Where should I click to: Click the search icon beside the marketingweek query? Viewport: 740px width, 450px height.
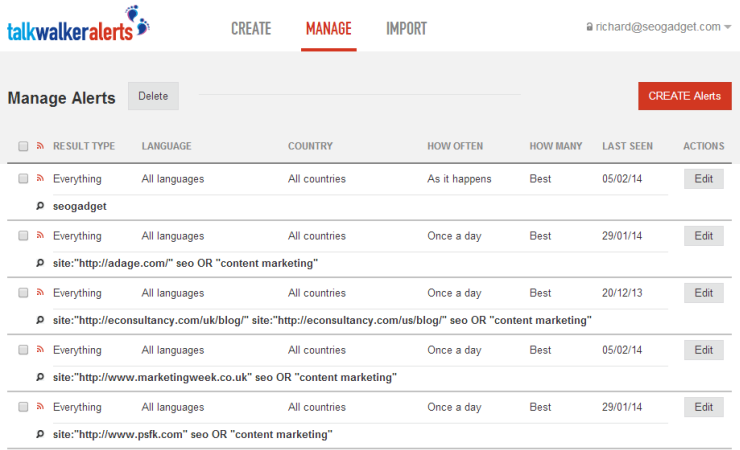click(x=40, y=377)
